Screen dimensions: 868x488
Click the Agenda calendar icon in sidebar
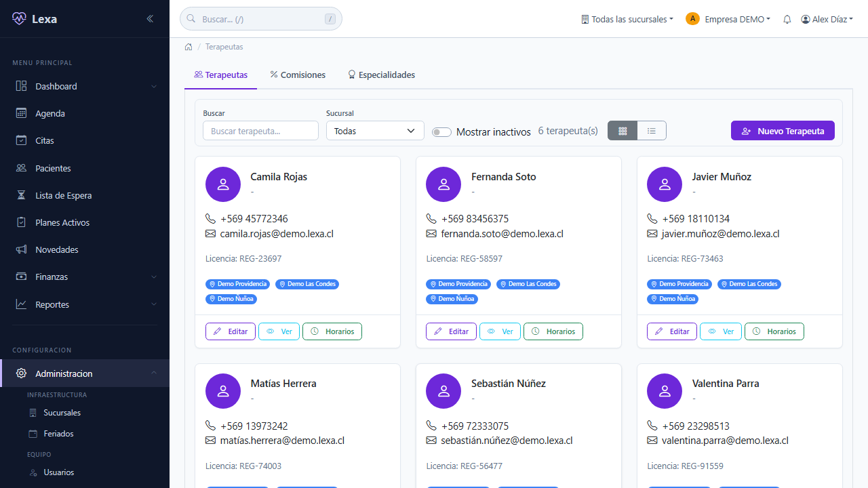tap(22, 113)
